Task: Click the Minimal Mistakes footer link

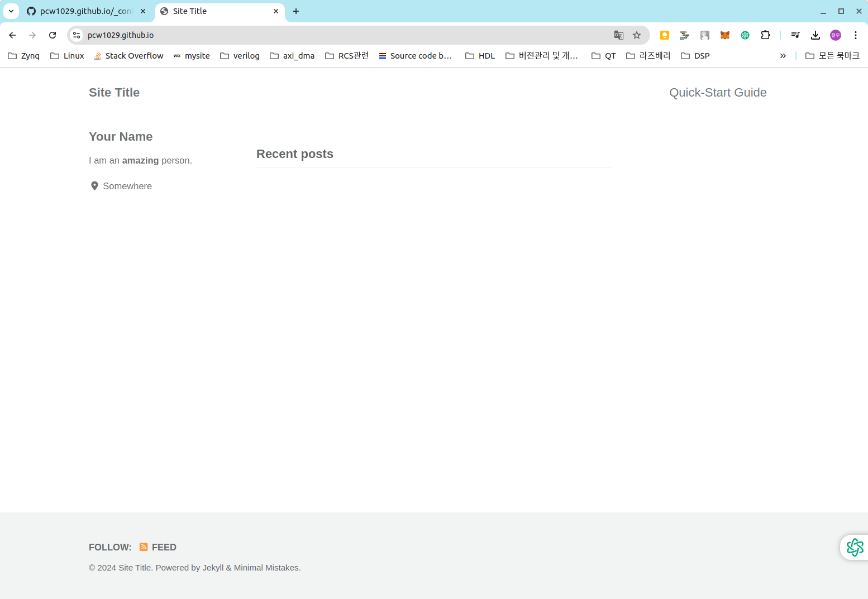Action: [x=266, y=568]
